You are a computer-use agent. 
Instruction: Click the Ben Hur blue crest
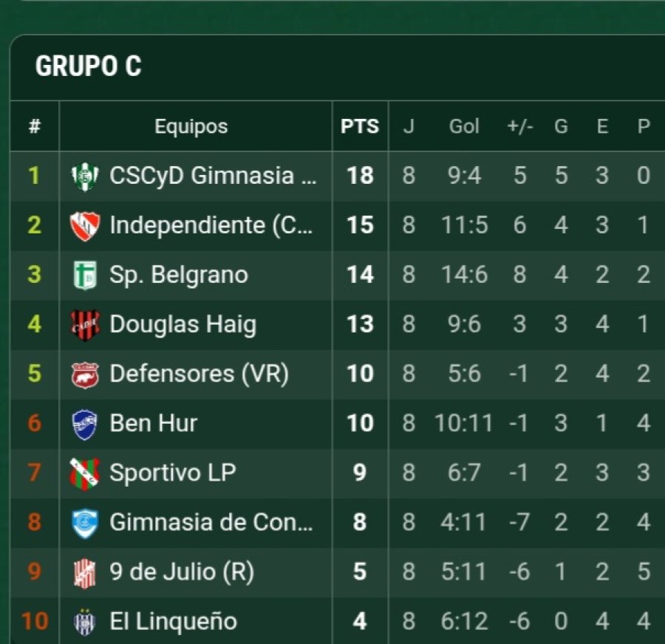click(x=84, y=424)
